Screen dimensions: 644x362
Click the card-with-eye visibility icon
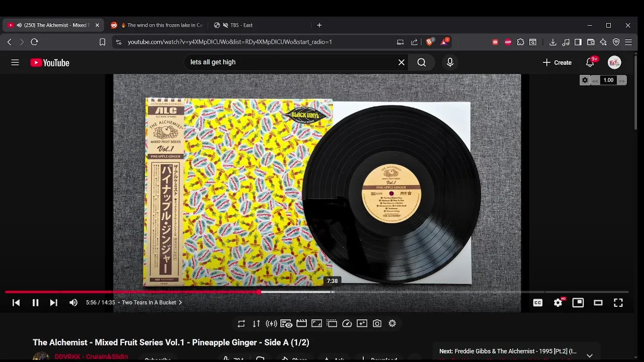pyautogui.click(x=287, y=324)
